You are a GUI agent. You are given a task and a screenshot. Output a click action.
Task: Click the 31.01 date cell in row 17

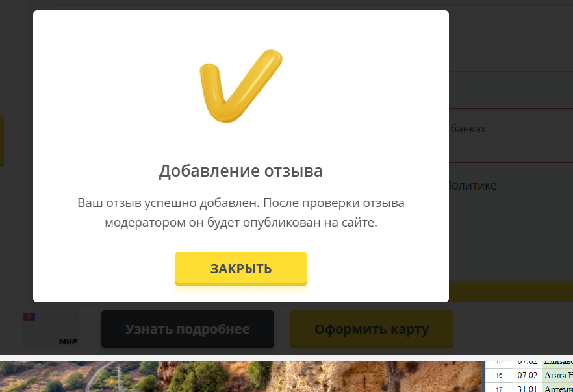528,388
